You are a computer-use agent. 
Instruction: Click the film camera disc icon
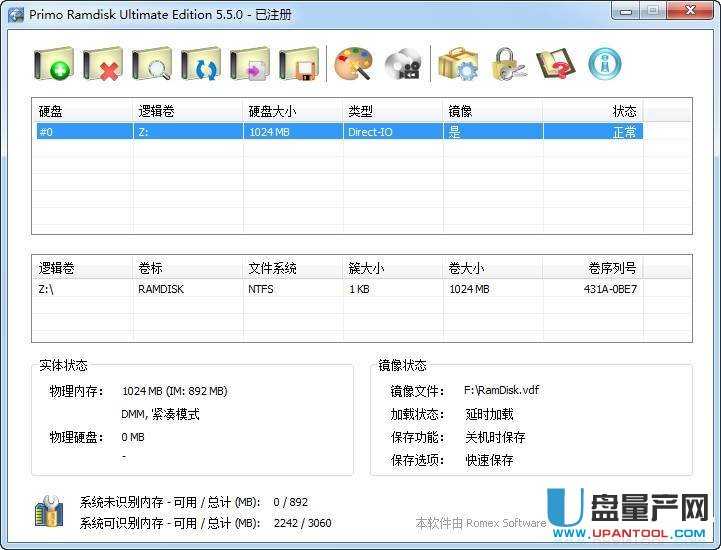[x=402, y=64]
